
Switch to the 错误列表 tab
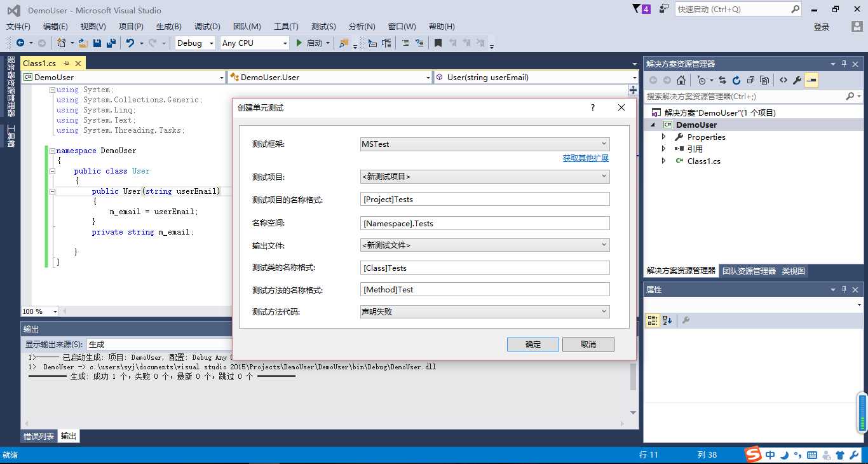pyautogui.click(x=39, y=437)
